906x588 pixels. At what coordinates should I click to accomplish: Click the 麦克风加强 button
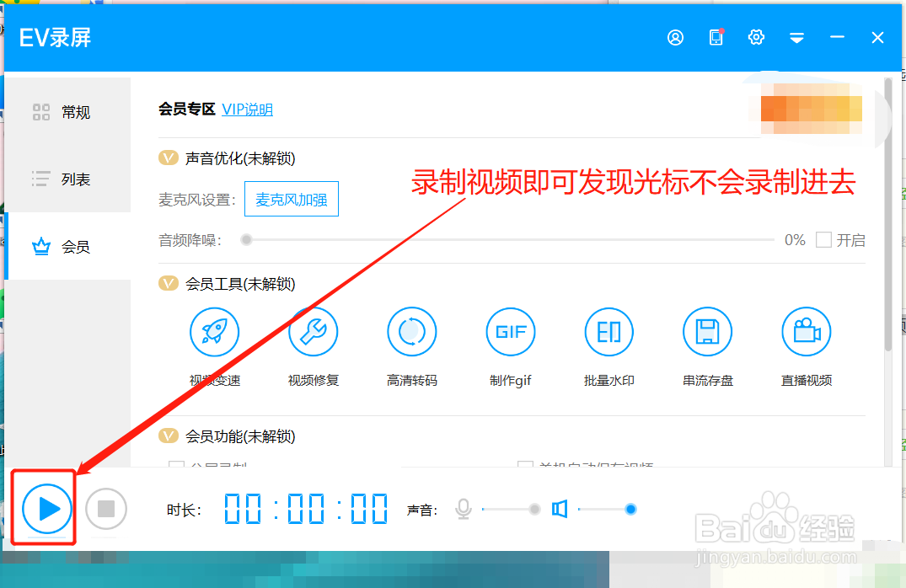pos(291,198)
